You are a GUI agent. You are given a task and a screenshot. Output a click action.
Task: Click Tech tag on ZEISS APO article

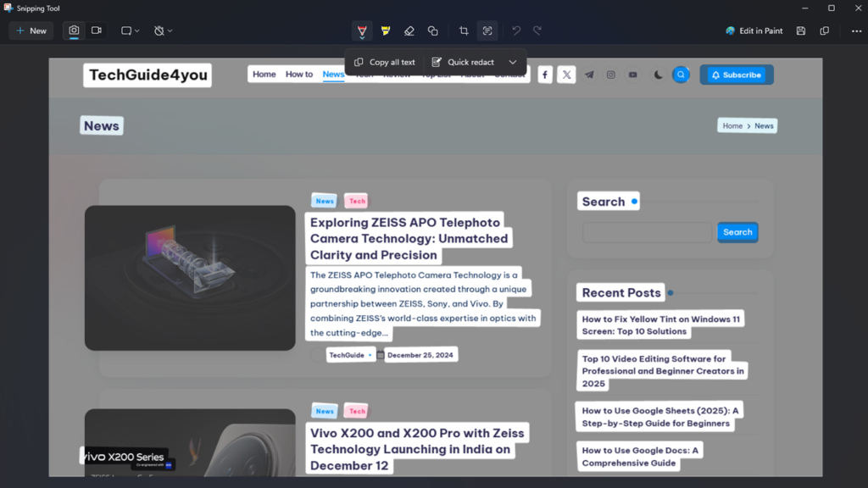pos(357,201)
